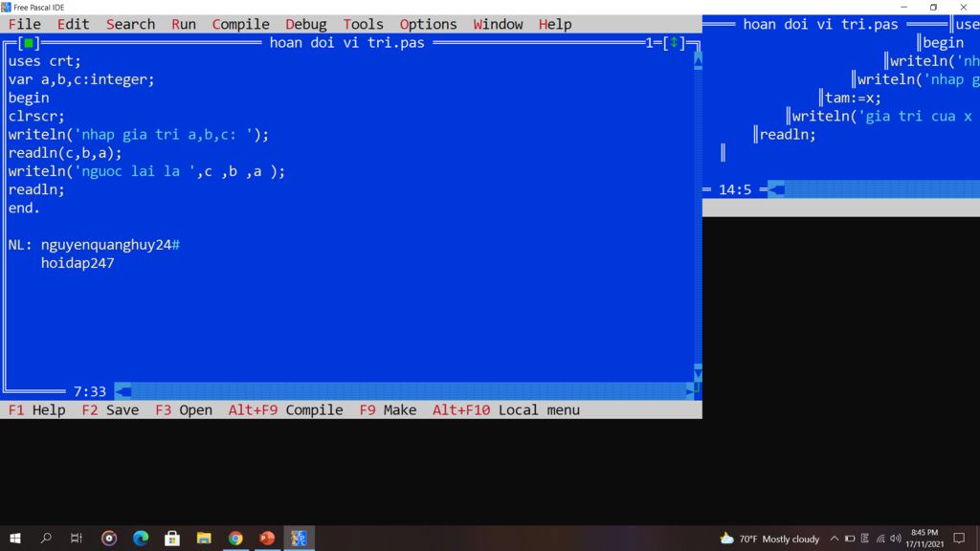The width and height of the screenshot is (980, 551).
Task: Open the Run menu
Action: pos(184,24)
